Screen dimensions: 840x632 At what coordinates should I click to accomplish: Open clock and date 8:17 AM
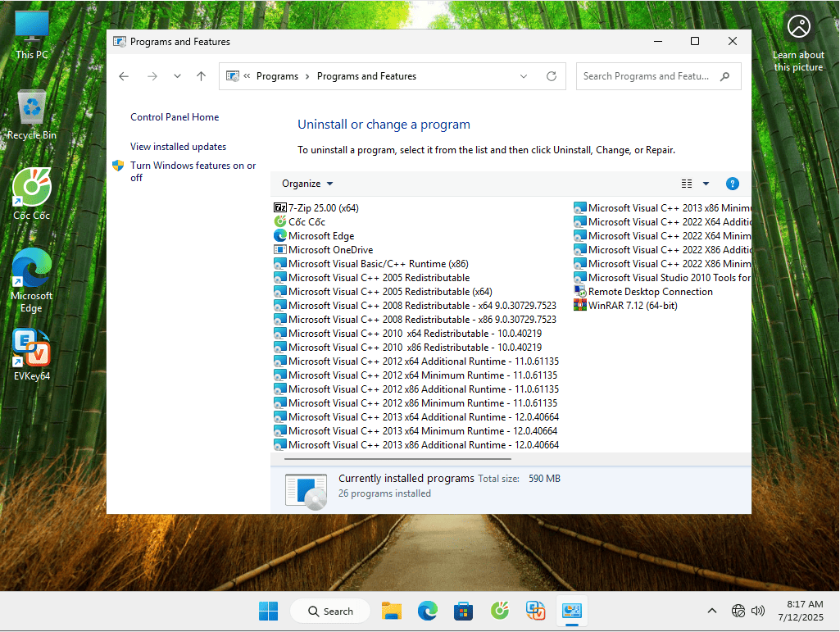pos(801,611)
